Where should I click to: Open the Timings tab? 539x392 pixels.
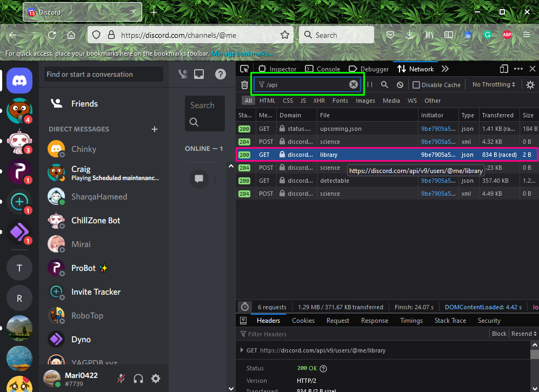pos(411,321)
